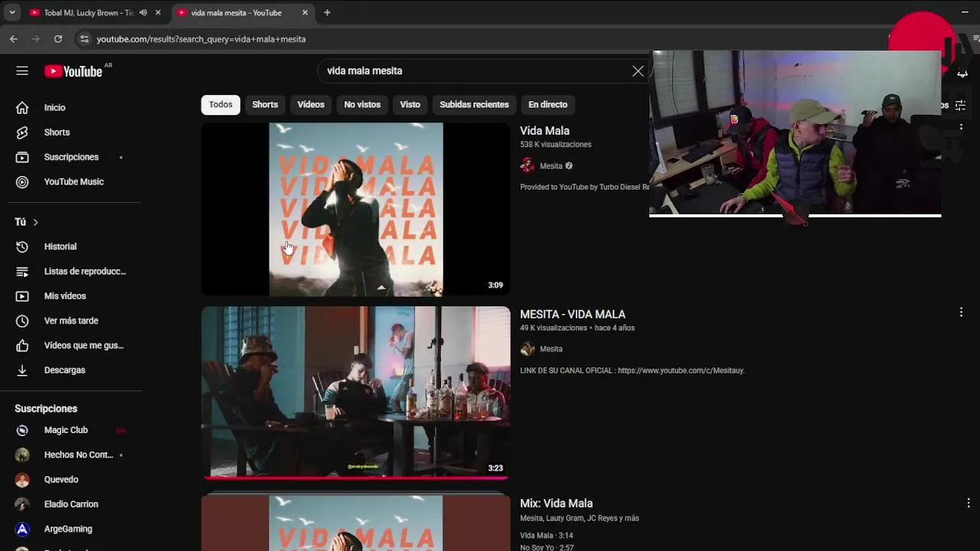This screenshot has height=551, width=980.
Task: Click the 3:23 duration badge
Action: click(495, 468)
